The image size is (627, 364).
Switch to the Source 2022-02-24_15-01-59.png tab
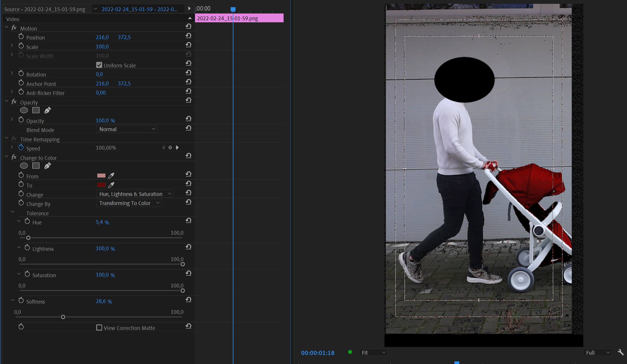coord(45,9)
